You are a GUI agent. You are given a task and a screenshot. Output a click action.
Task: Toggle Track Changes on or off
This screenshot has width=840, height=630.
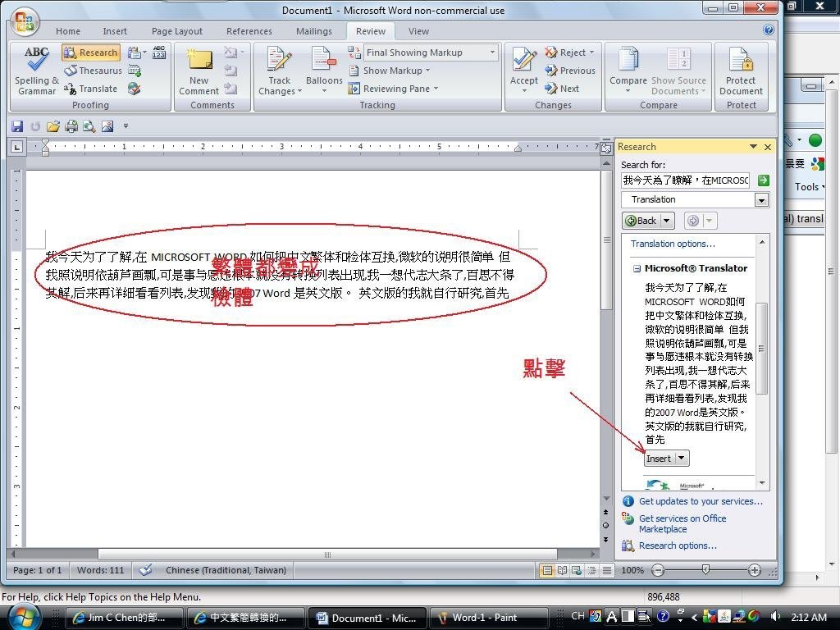point(279,71)
